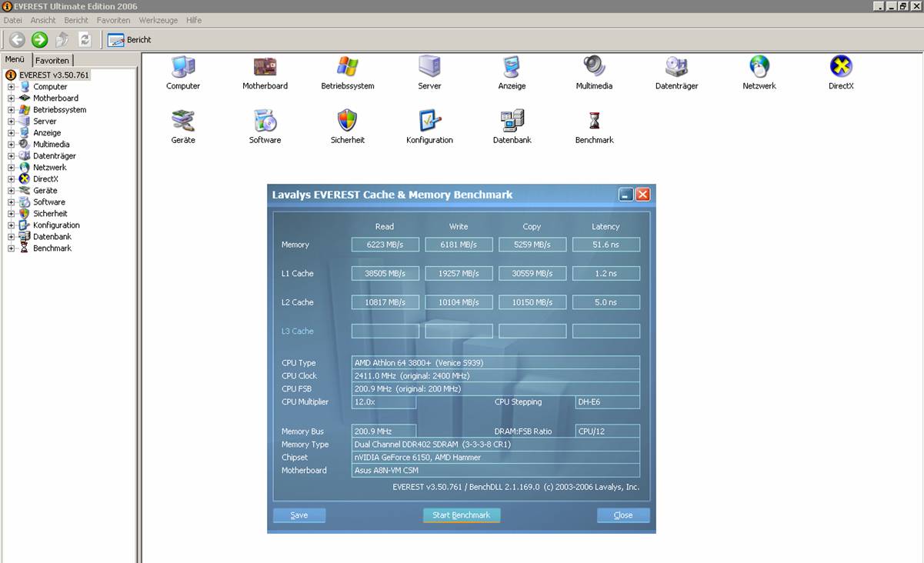Open the Hilfe menu
The image size is (924, 563).
pyautogui.click(x=194, y=20)
